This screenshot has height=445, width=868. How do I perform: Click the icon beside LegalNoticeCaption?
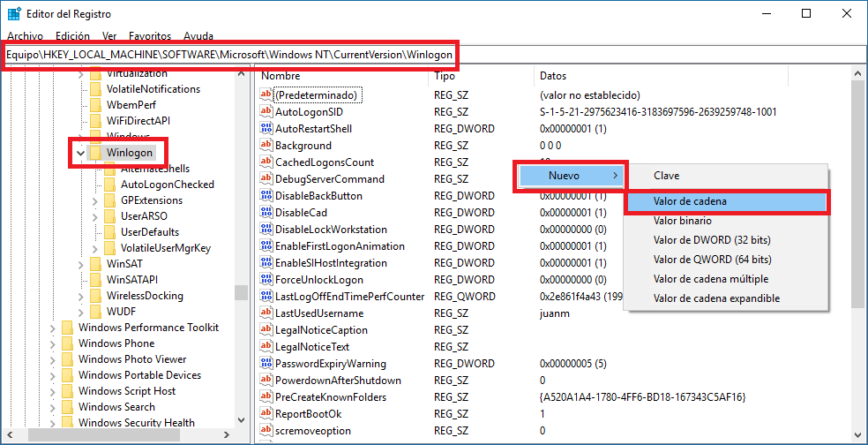266,329
